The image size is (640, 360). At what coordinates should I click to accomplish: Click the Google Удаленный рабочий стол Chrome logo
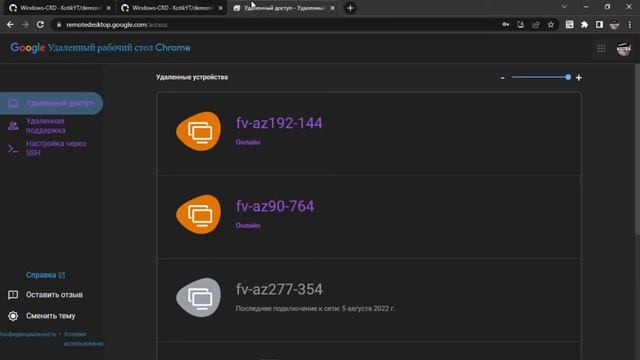click(x=100, y=48)
